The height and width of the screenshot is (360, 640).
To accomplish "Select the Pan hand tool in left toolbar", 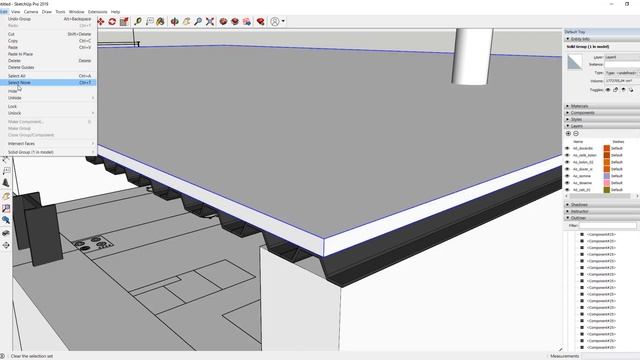I will [6, 197].
